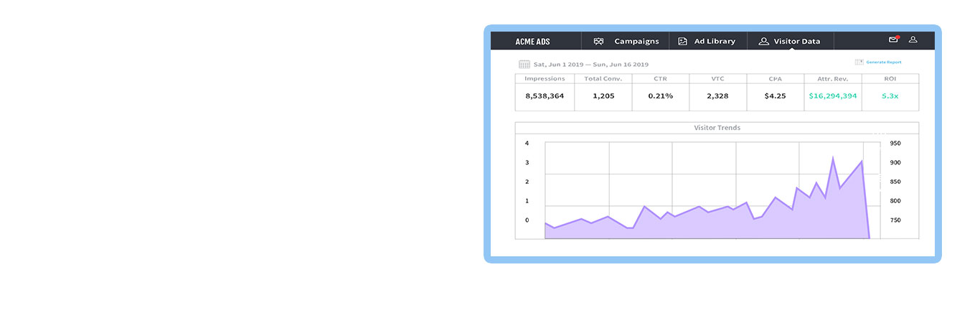Select the 1,205 conversions value
This screenshot has height=336, width=980.
point(603,95)
